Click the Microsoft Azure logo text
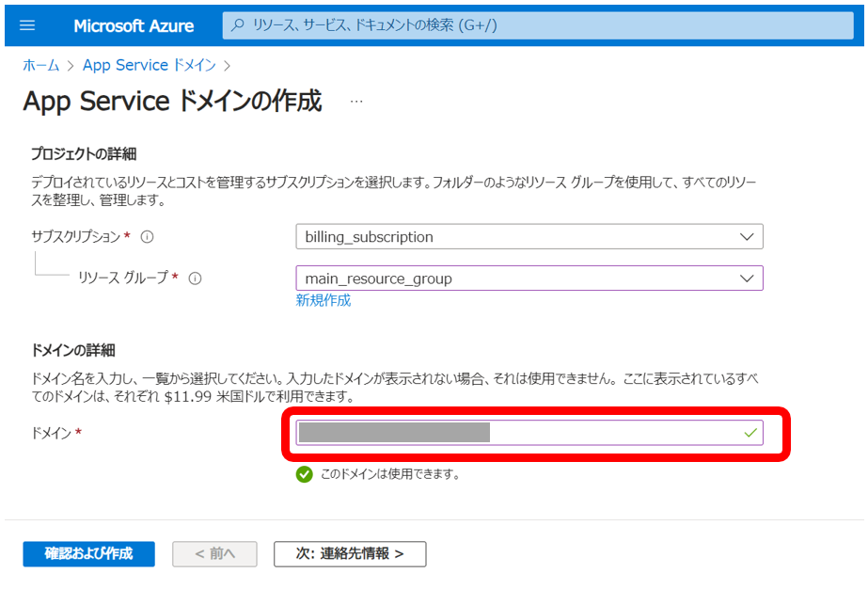This screenshot has width=868, height=589. (134, 26)
